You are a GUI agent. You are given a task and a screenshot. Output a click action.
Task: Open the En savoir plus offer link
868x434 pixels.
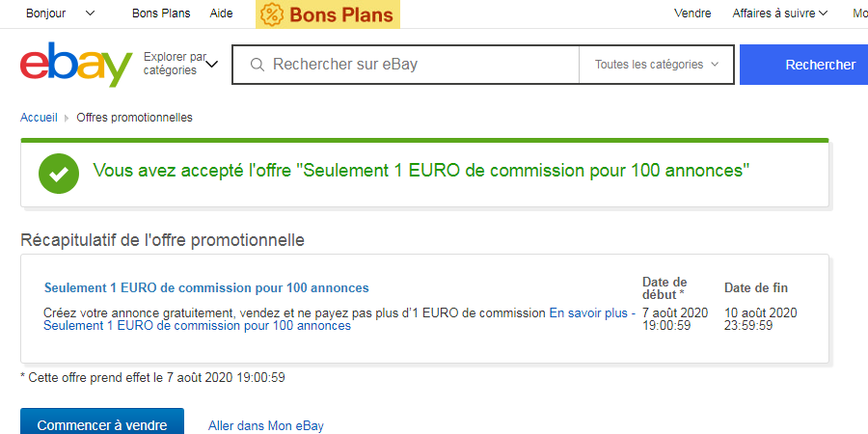[x=588, y=312]
